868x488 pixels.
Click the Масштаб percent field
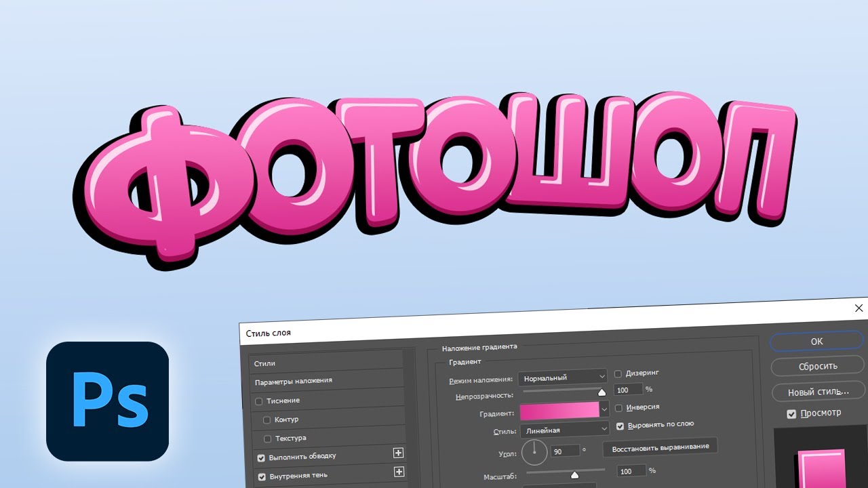[631, 471]
